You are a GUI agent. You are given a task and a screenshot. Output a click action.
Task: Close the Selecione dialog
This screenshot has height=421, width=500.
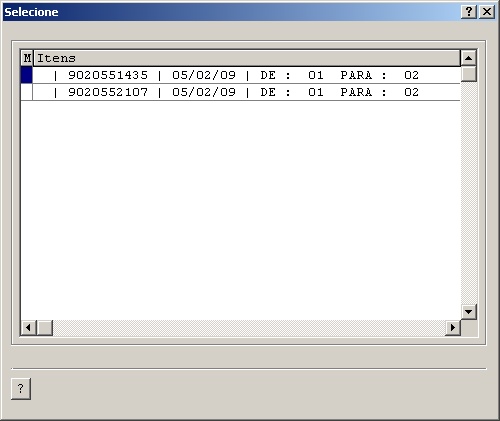click(487, 12)
